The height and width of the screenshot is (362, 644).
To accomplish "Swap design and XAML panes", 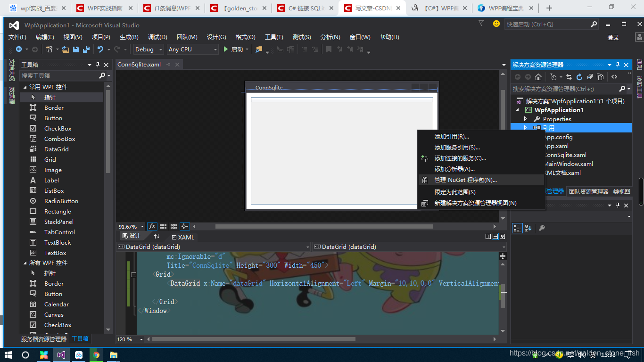I will pos(157,236).
